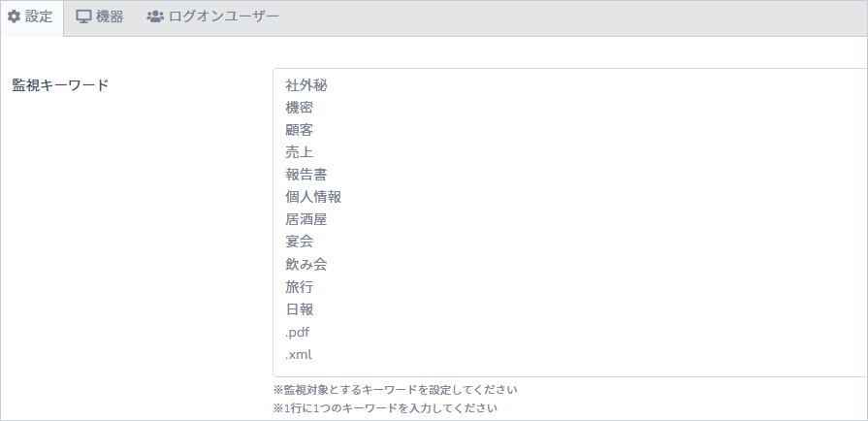Click the gear icon on 設定 tab

click(x=14, y=17)
